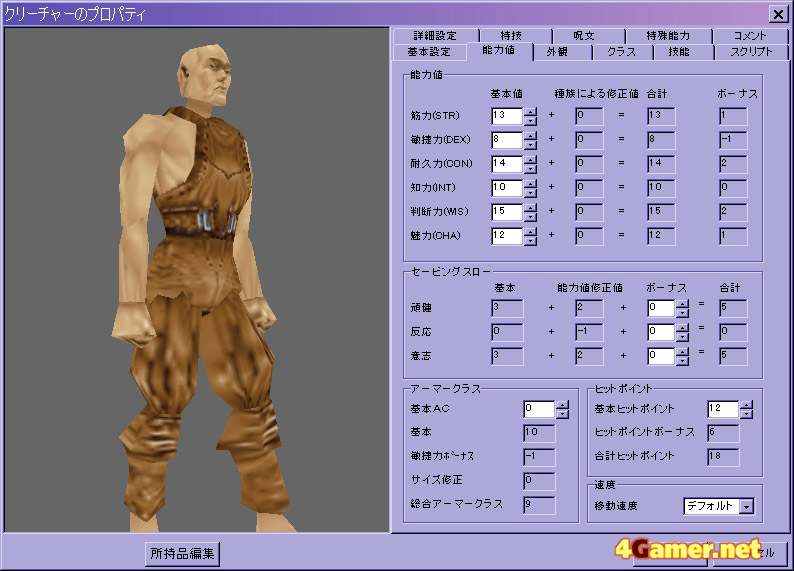794x571 pixels.
Task: Decrease 意志 save bonus with down arrow
Action: pyautogui.click(x=682, y=361)
